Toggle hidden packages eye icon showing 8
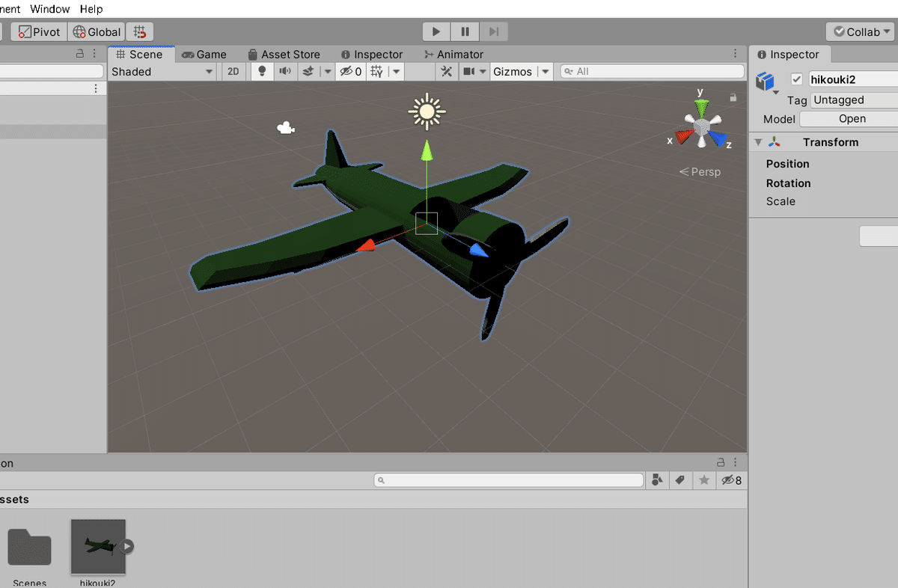898x588 pixels. pyautogui.click(x=730, y=480)
